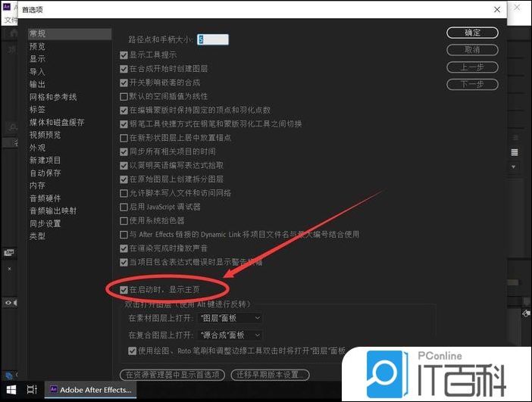Open the 预览 preferences category
Viewport: 532px width, 402px height.
[37, 46]
